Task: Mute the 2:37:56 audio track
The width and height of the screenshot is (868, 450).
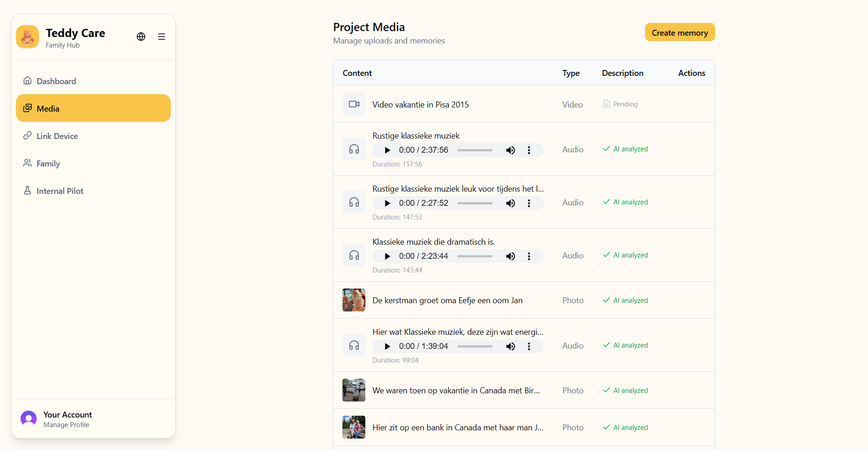Action: pyautogui.click(x=510, y=150)
